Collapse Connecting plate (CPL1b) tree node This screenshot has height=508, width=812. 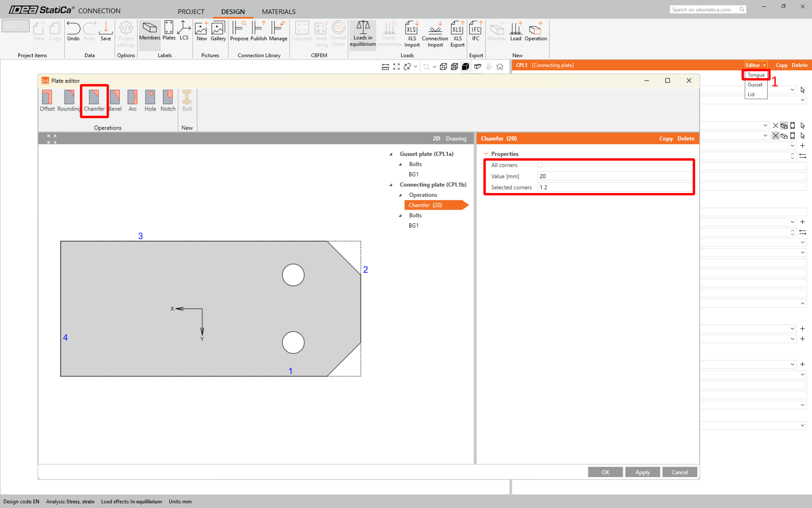pyautogui.click(x=391, y=185)
